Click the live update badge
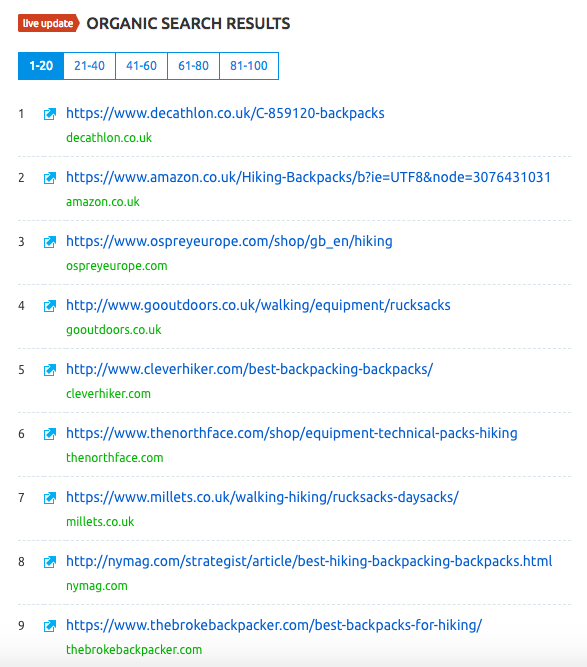Screen dimensions: 587x667 tap(48, 23)
